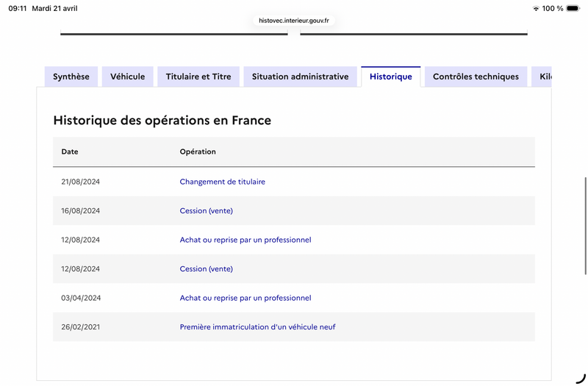Tap the loading spinner at bottom right corner
Image resolution: width=588 pixels, height=386 pixels.
pyautogui.click(x=581, y=379)
